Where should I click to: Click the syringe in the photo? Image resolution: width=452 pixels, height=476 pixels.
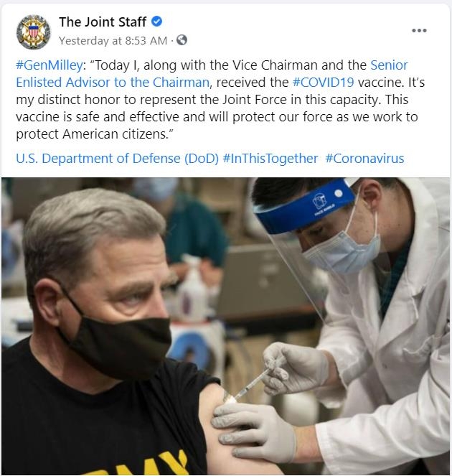pos(250,386)
